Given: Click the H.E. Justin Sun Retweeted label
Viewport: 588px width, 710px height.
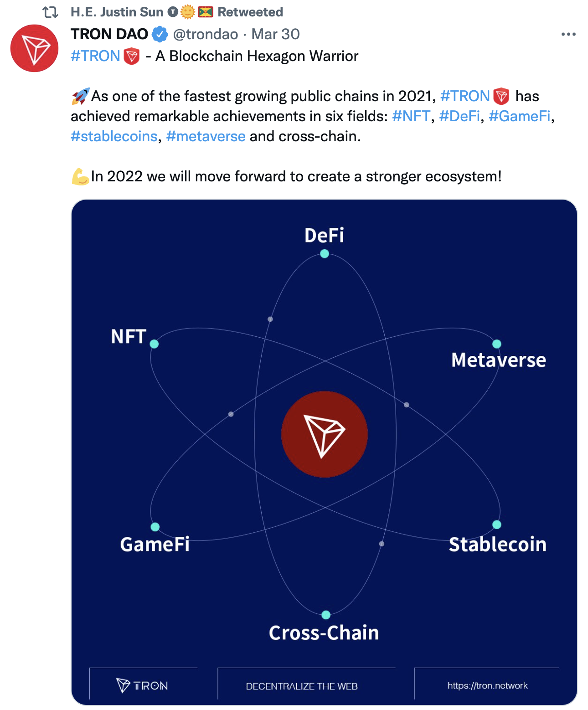Looking at the screenshot, I should 177,12.
